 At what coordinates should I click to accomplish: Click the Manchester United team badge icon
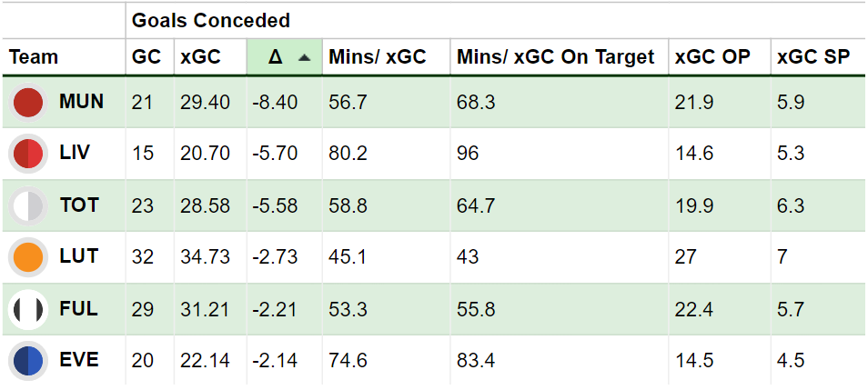28,103
